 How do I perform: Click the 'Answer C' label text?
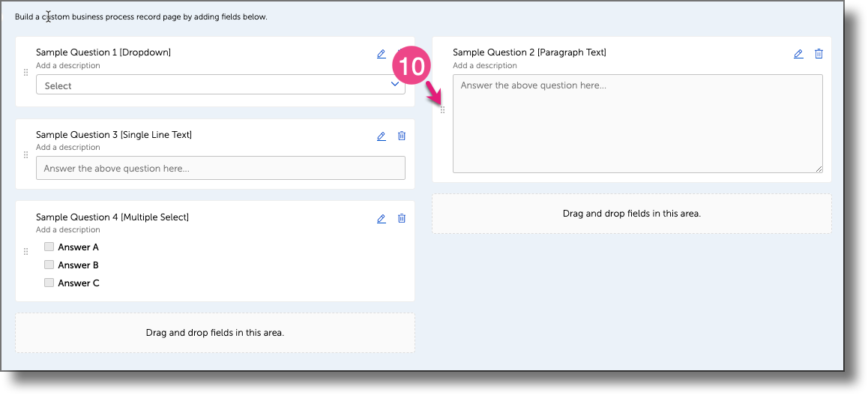79,283
